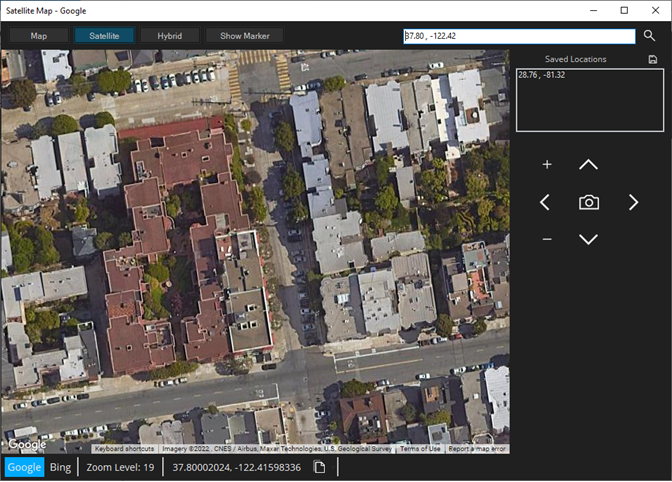This screenshot has width=672, height=482.
Task: Pan map up with the up arrow
Action: click(x=588, y=165)
